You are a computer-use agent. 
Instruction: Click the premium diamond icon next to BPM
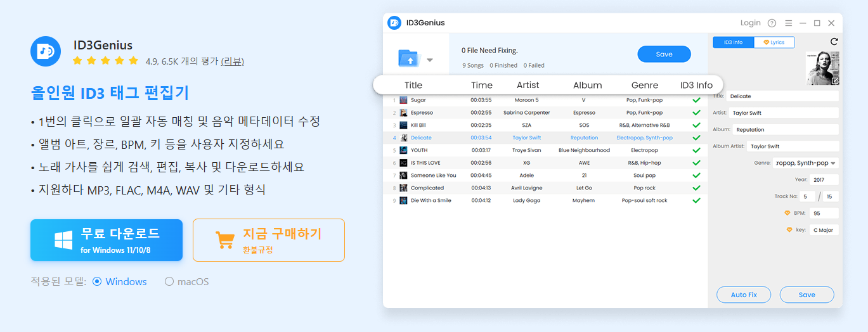click(787, 213)
